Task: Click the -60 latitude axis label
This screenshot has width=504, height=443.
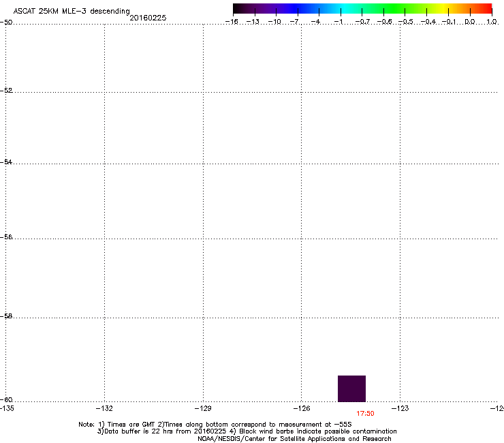Action: tap(6, 399)
